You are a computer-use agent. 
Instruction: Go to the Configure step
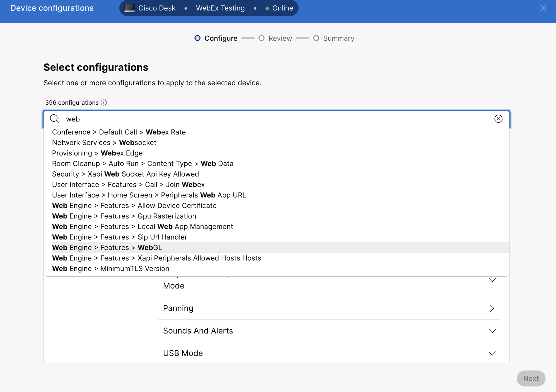pos(216,38)
